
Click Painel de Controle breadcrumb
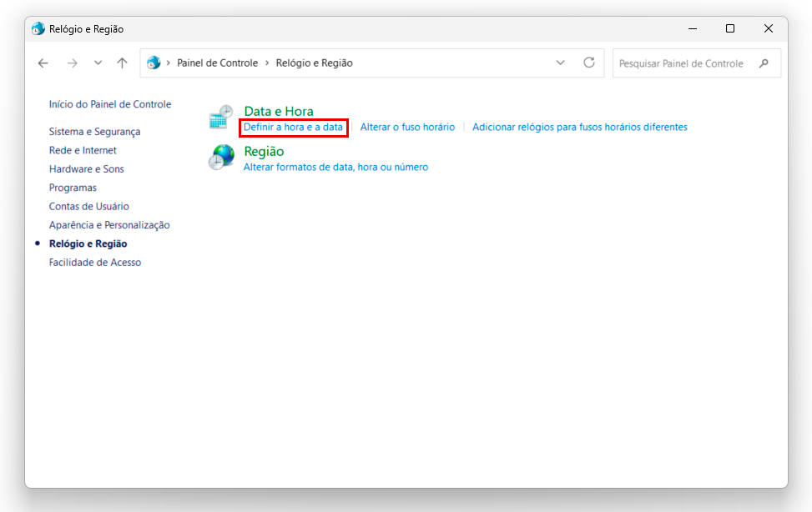click(x=218, y=63)
